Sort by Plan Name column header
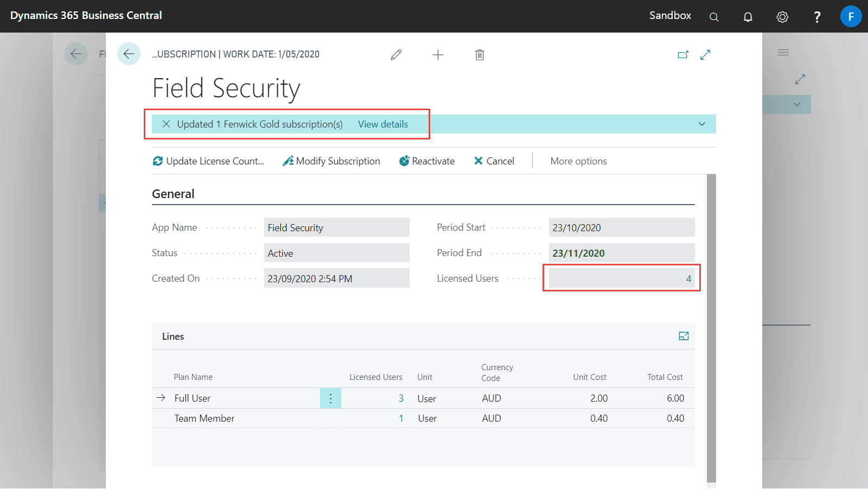The height and width of the screenshot is (489, 868). tap(193, 377)
